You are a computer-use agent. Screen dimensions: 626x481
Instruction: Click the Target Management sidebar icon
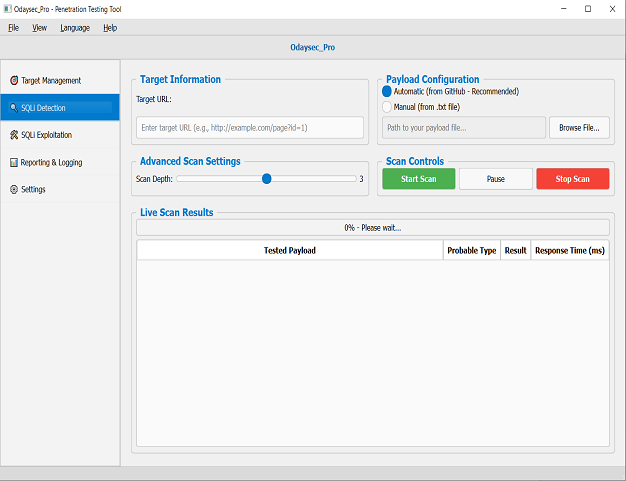[13, 80]
